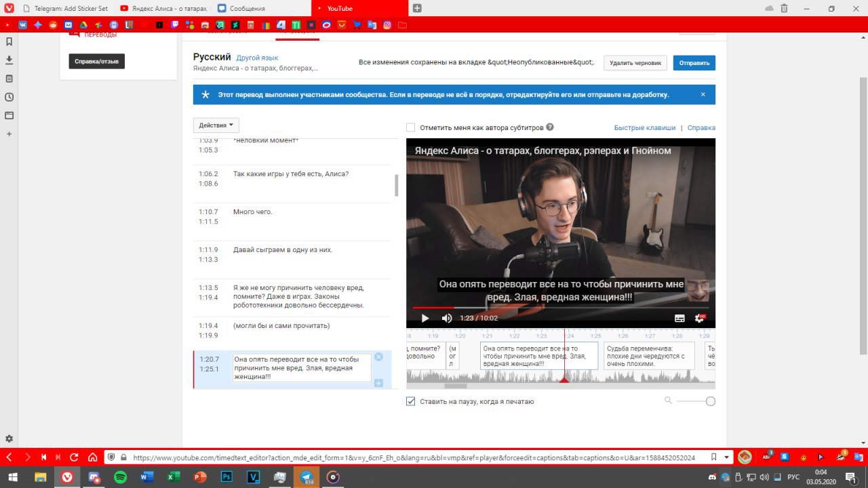Bookmark this page in address bar
This screenshot has height=488, width=868.
(x=713, y=457)
